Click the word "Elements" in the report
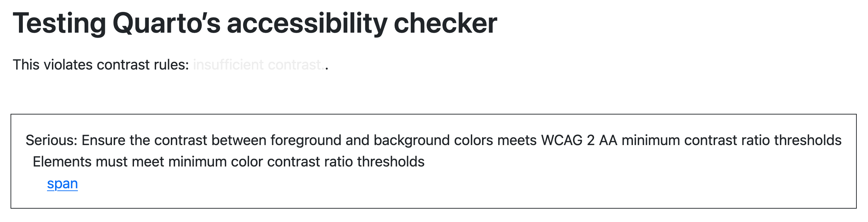 click(x=62, y=162)
